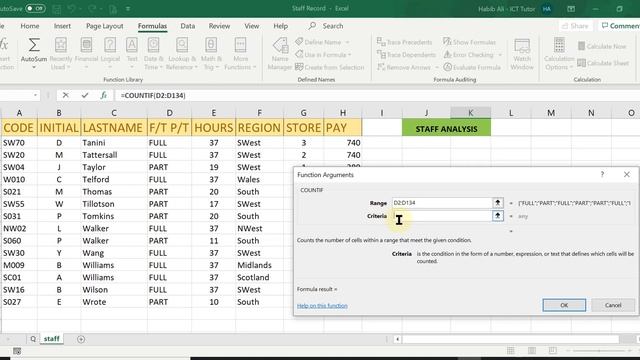Toggle the AutoSave switch

click(x=35, y=8)
